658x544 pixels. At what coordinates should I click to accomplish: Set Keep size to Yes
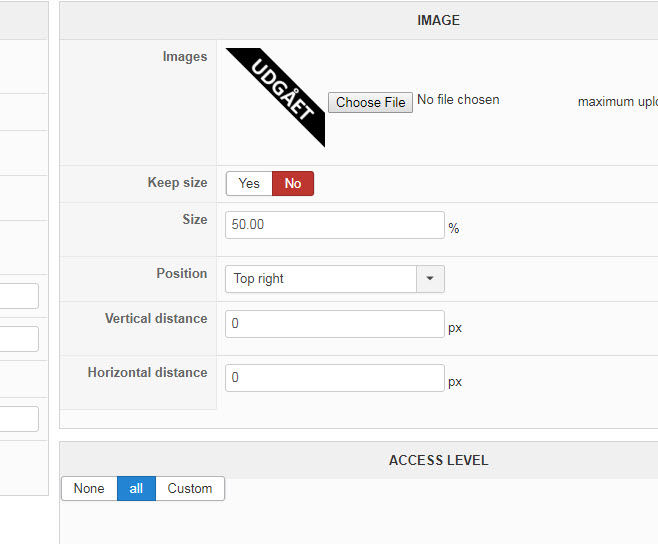click(249, 183)
